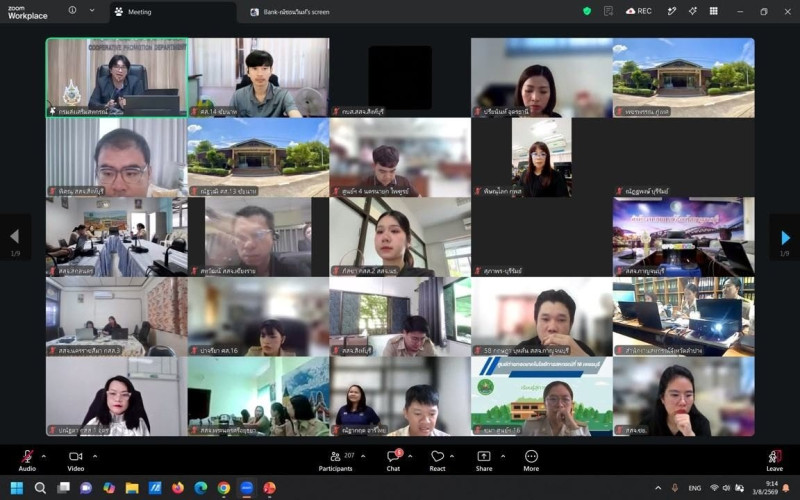The image size is (800, 500).
Task: Open the taskbar Search magnifier
Action: (x=40, y=488)
